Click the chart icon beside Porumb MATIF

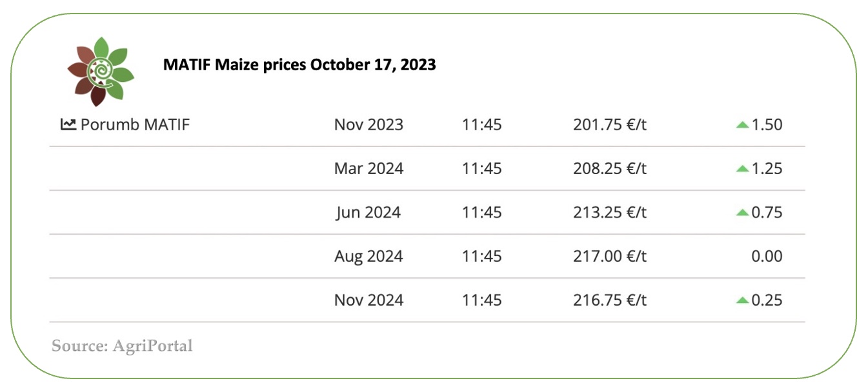point(68,124)
